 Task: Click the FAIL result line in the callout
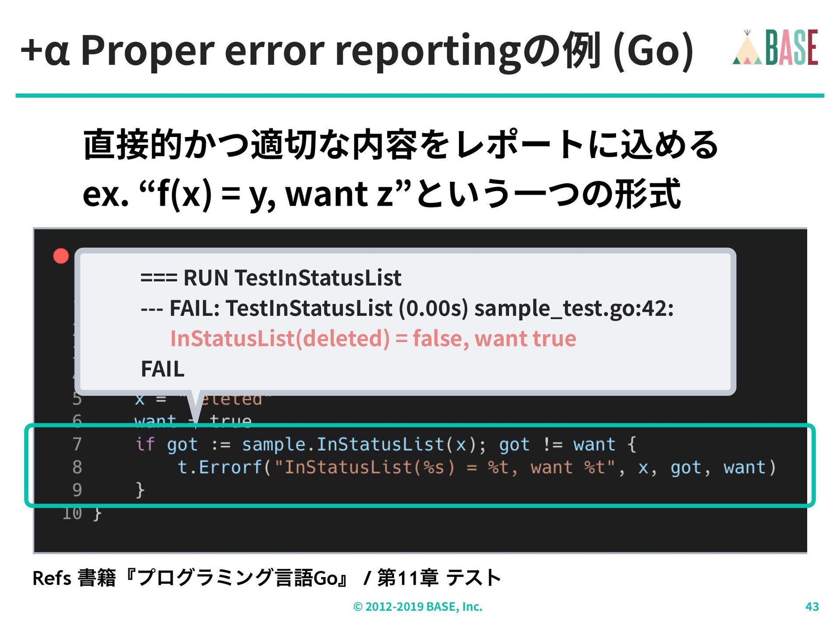[162, 369]
